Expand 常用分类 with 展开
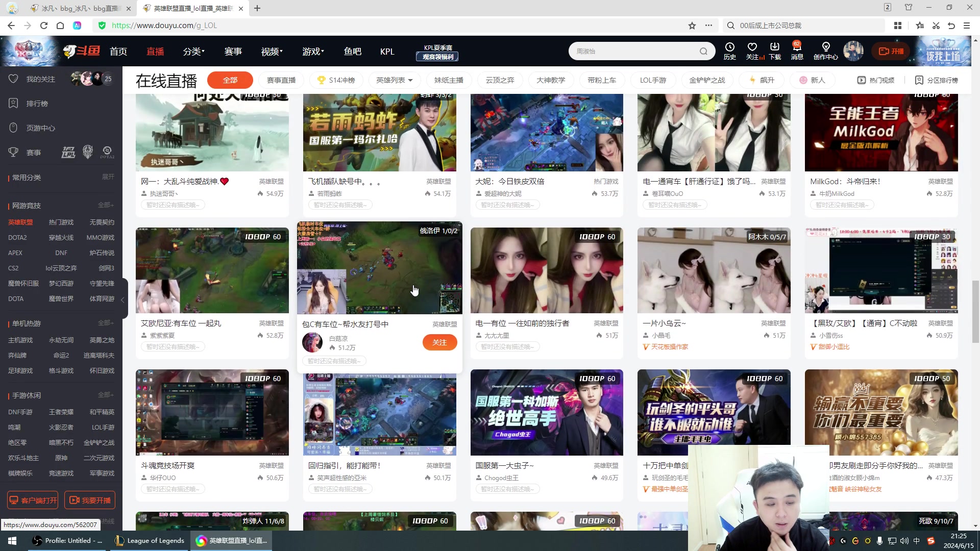 tap(108, 177)
